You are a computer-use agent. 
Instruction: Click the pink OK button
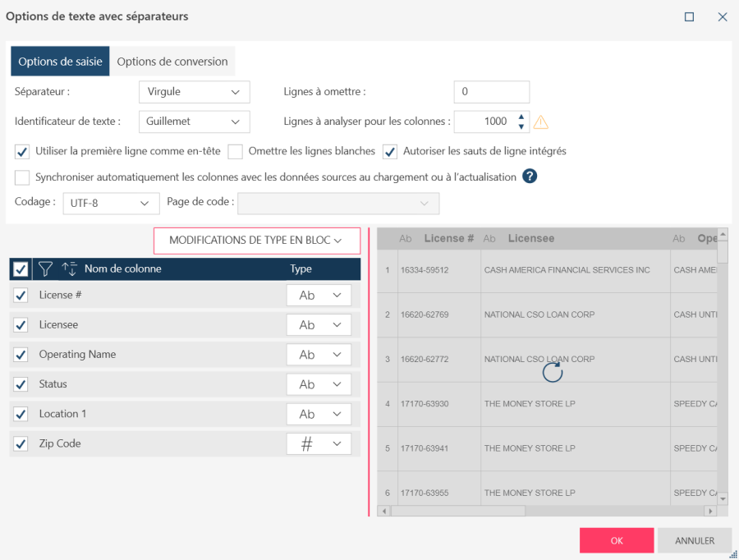pyautogui.click(x=616, y=540)
